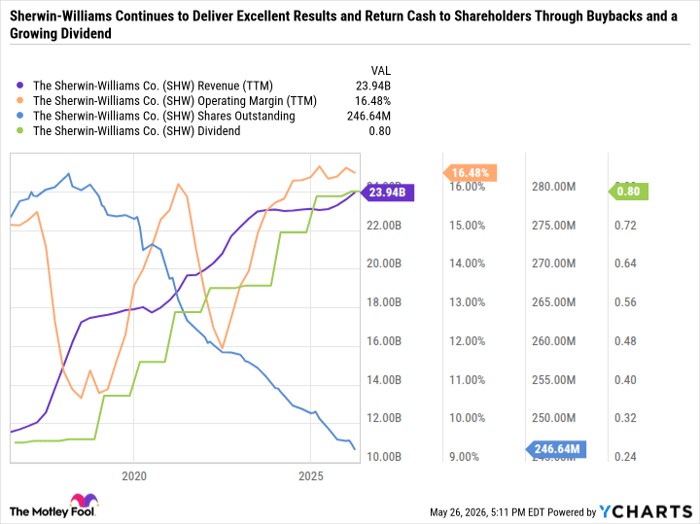Click the 2020 x-axis label
This screenshot has width=700, height=524.
(x=134, y=476)
